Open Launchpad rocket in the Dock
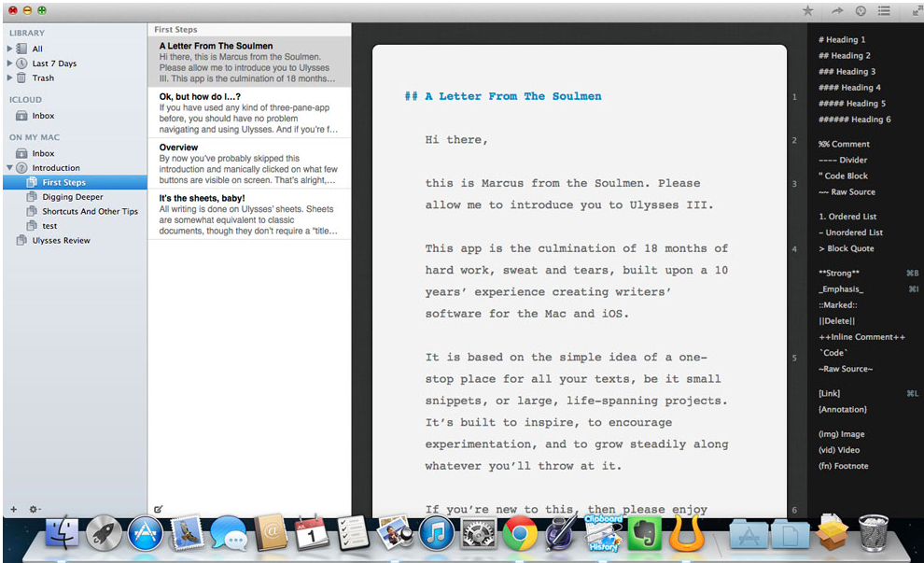The height and width of the screenshot is (563, 924). [104, 533]
